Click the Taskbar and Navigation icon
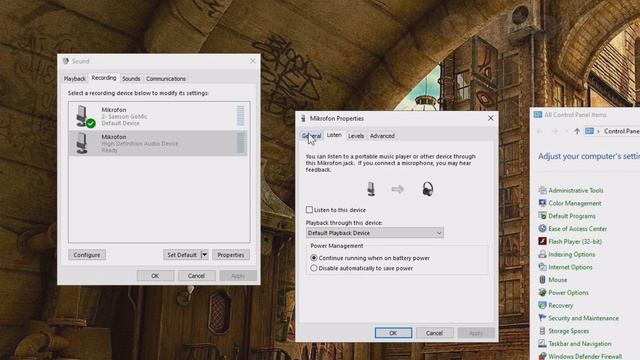This screenshot has height=360, width=640. [x=542, y=344]
